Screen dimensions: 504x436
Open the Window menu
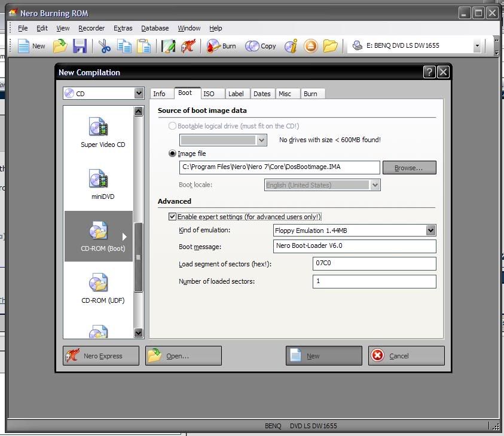point(189,28)
